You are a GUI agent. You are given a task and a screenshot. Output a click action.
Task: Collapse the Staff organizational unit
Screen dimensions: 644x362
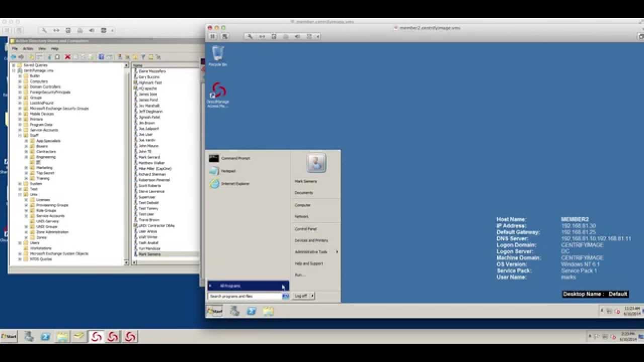(20, 135)
